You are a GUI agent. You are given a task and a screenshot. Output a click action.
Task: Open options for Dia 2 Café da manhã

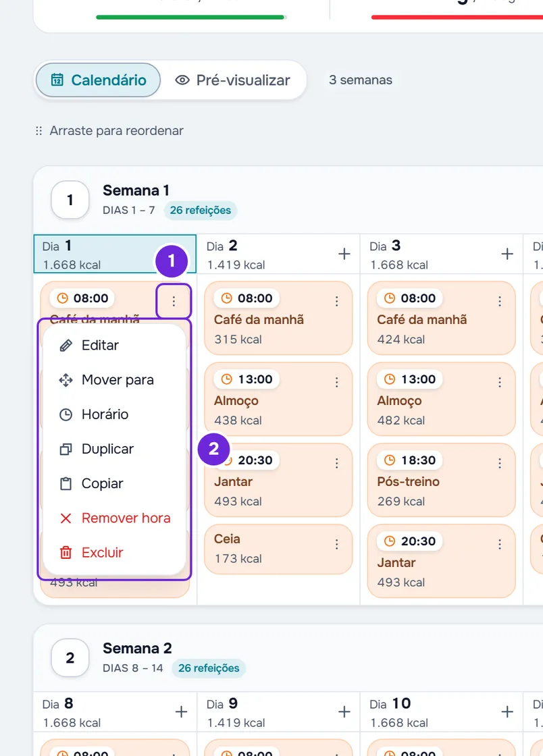click(336, 301)
